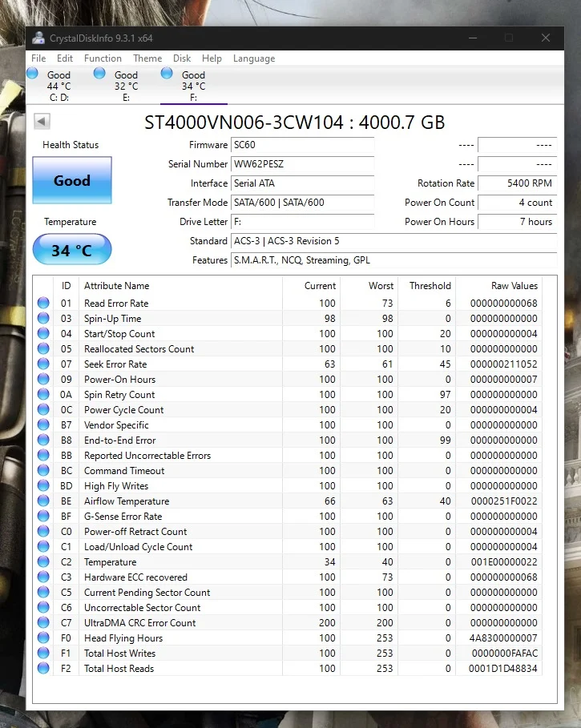Open the Help menu
581x728 pixels.
[x=212, y=58]
